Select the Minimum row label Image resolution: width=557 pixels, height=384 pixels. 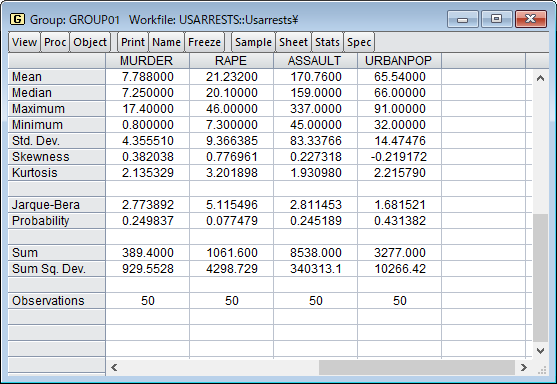click(56, 125)
